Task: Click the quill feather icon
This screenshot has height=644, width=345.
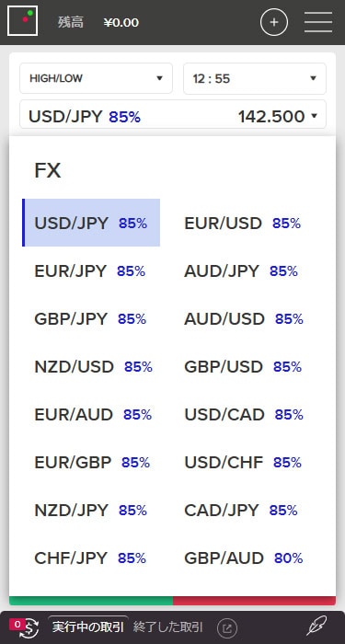Action: click(317, 626)
